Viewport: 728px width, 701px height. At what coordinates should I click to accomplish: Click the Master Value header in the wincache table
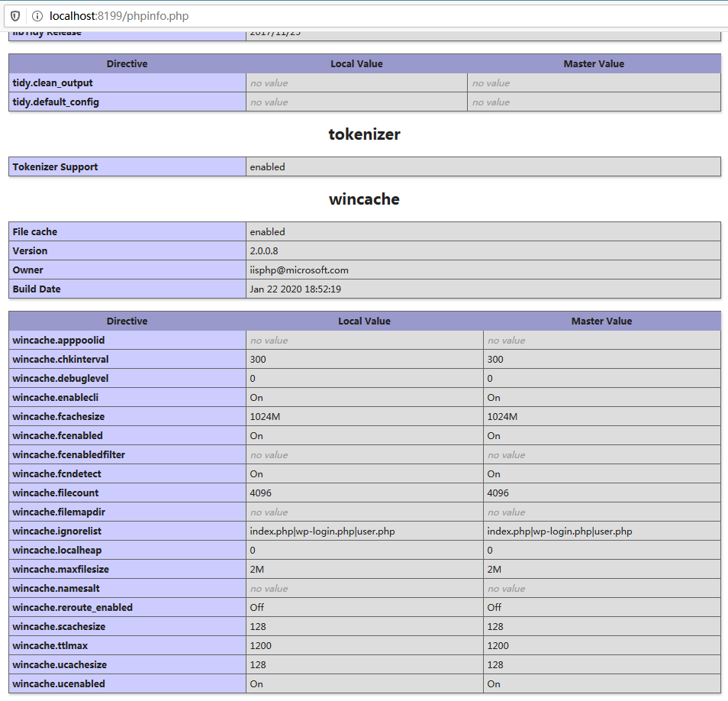pyautogui.click(x=602, y=321)
